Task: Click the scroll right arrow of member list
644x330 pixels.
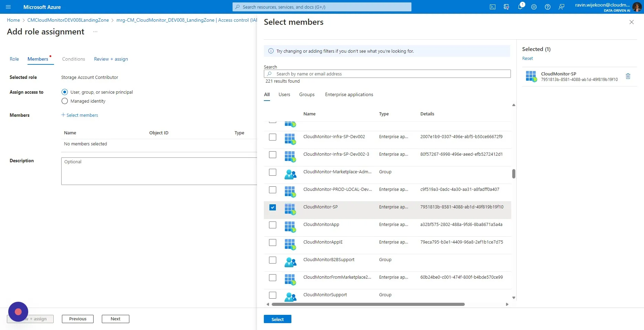Action: tap(507, 304)
